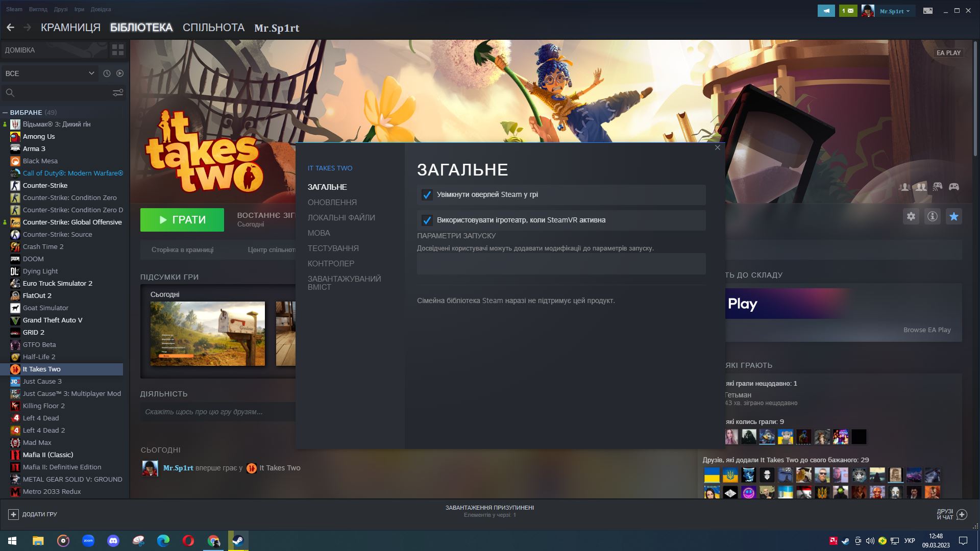The width and height of the screenshot is (980, 551).
Task: Toggle ігротеатр SteamVR checkbox
Action: (427, 220)
